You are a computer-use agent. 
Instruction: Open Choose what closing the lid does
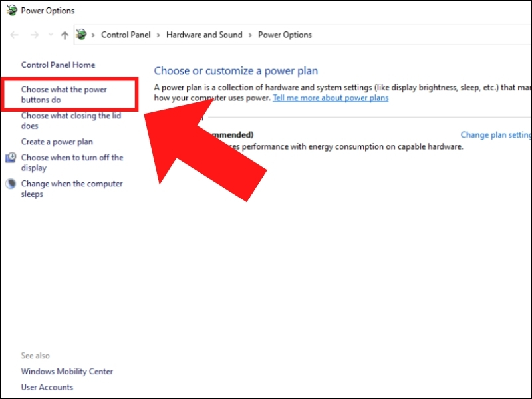pyautogui.click(x=70, y=121)
